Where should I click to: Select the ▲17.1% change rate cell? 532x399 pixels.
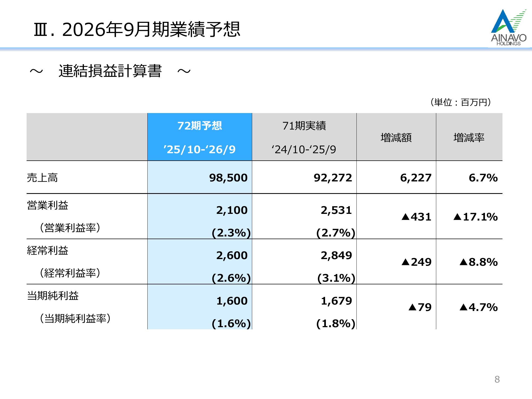click(475, 217)
